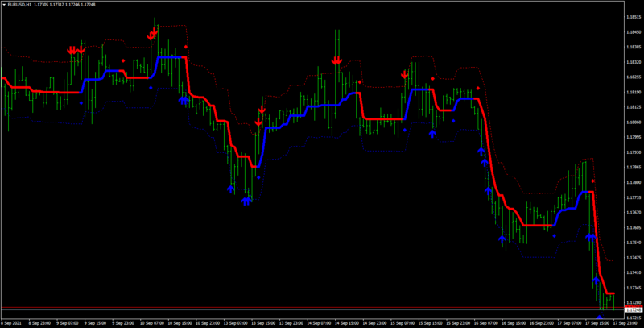Click the 13 Sep 23:00 time label
The image size is (644, 328).
click(x=291, y=323)
